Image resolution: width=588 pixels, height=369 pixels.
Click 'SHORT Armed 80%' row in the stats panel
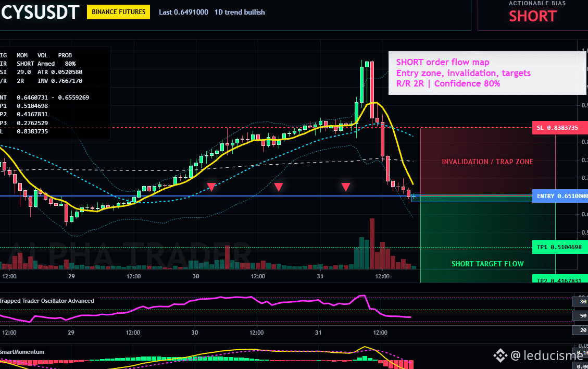coord(46,64)
